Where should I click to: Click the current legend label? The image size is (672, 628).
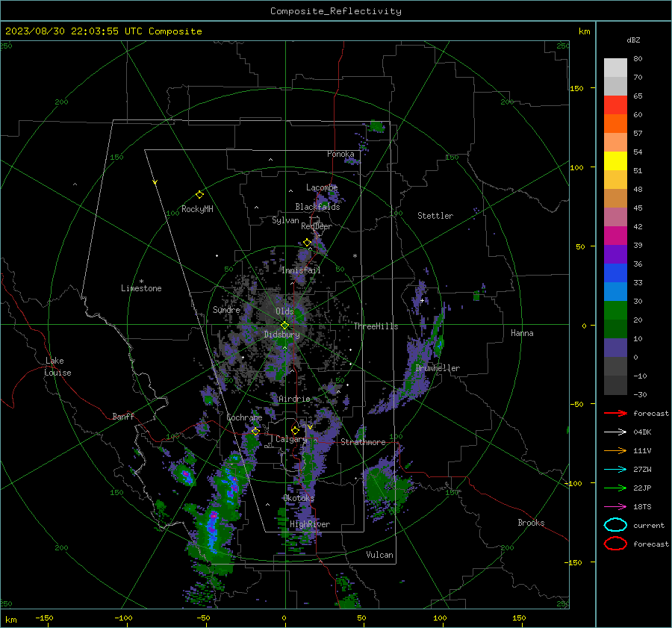649,525
